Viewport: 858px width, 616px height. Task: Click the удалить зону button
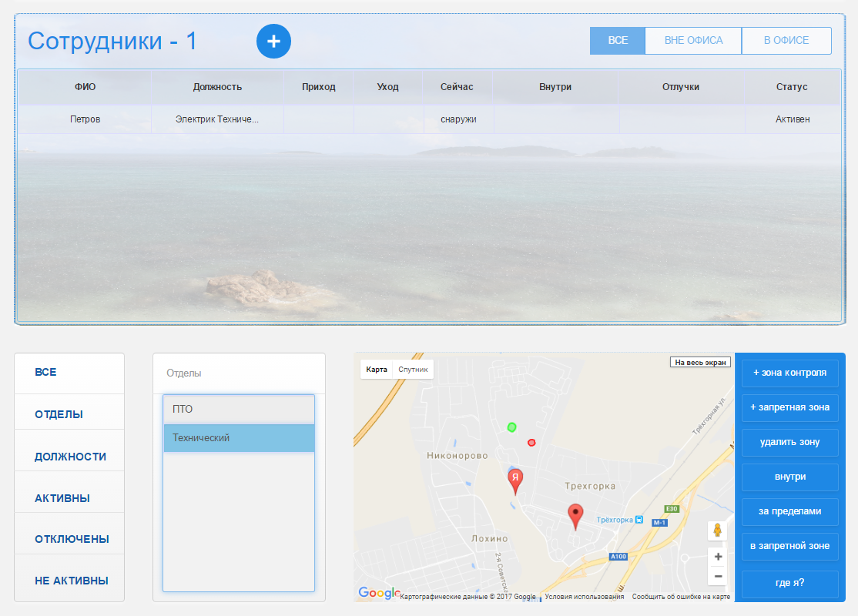(x=789, y=442)
